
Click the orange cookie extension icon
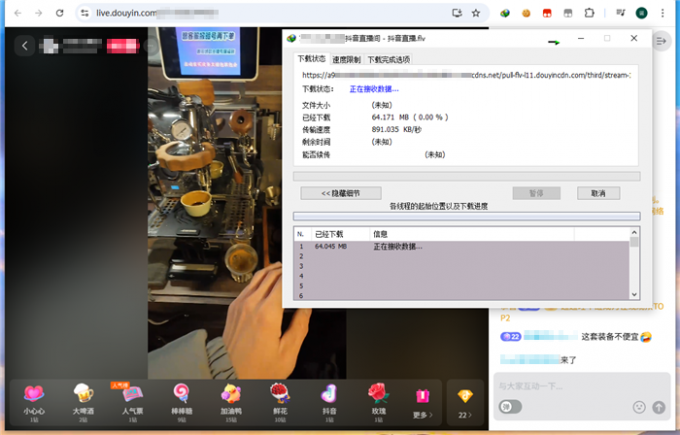click(526, 13)
